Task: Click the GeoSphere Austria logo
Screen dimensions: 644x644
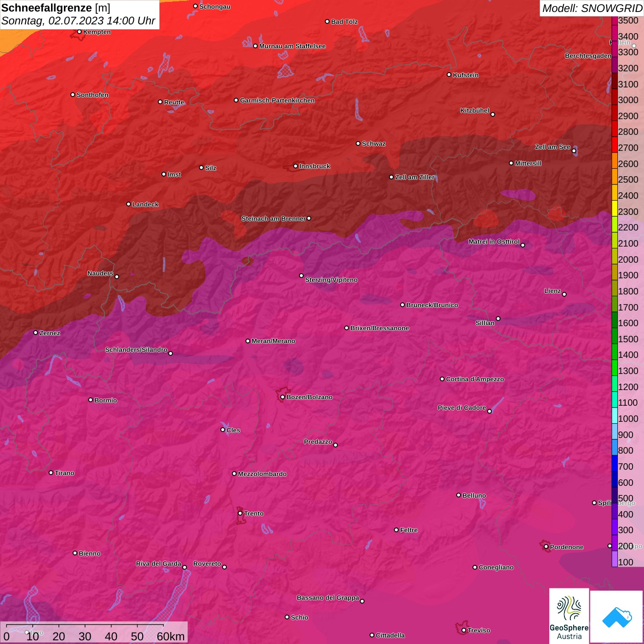Action: click(x=569, y=615)
